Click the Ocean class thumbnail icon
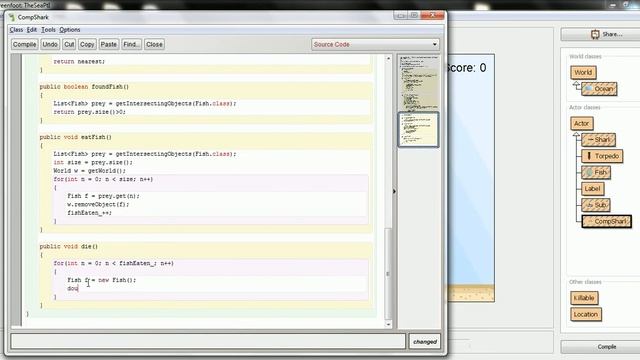The height and width of the screenshot is (360, 640). coord(588,89)
